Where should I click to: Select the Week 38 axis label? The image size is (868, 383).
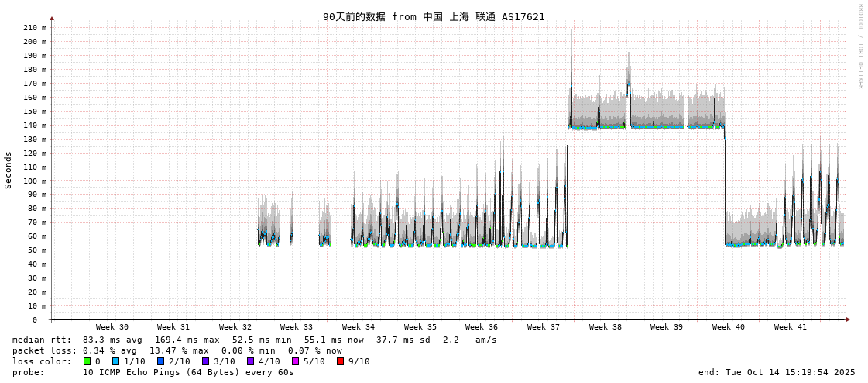[x=605, y=327]
